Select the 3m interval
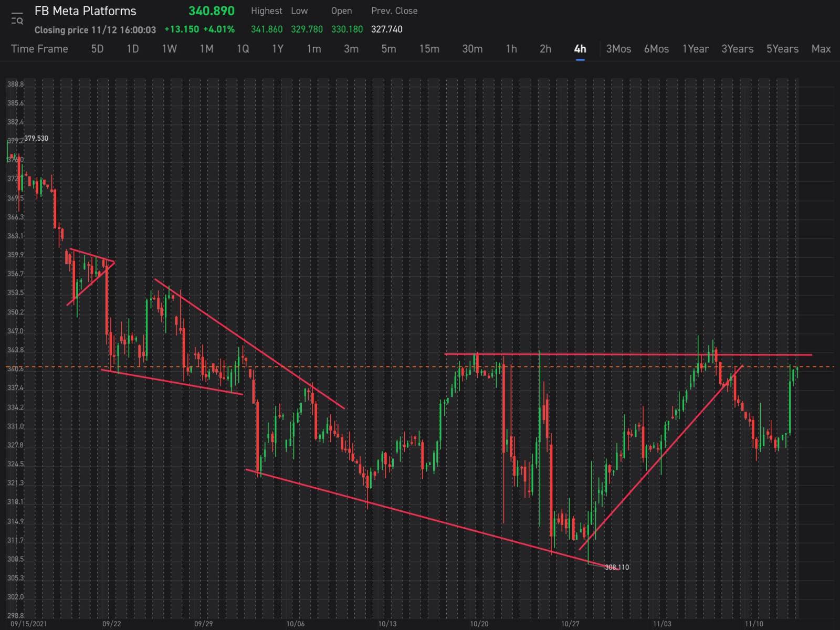Viewport: 840px width, 630px height. coord(351,49)
